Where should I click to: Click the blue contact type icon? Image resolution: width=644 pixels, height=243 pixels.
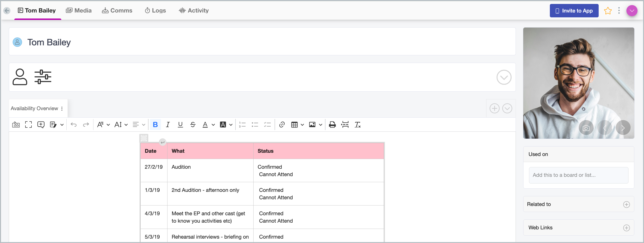pos(17,42)
